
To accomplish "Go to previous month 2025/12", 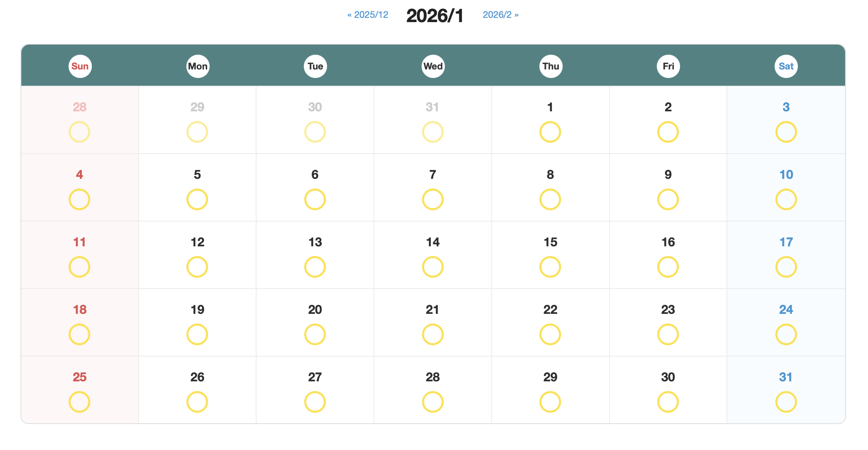I will [x=368, y=15].
